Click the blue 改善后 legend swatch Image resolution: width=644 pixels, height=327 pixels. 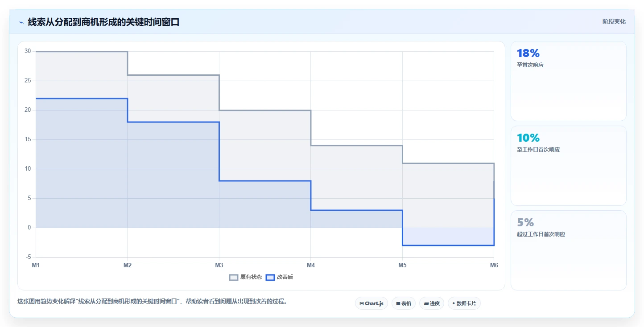coord(270,277)
